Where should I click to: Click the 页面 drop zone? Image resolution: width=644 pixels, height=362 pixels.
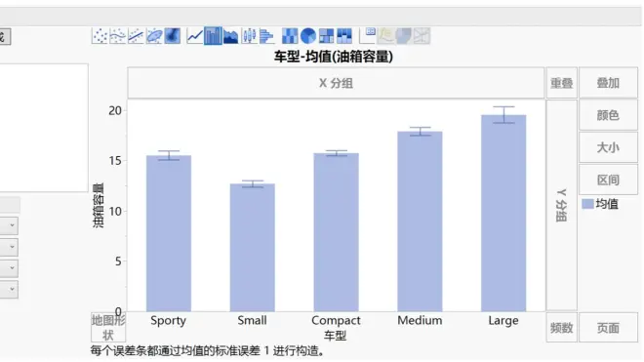(x=608, y=328)
